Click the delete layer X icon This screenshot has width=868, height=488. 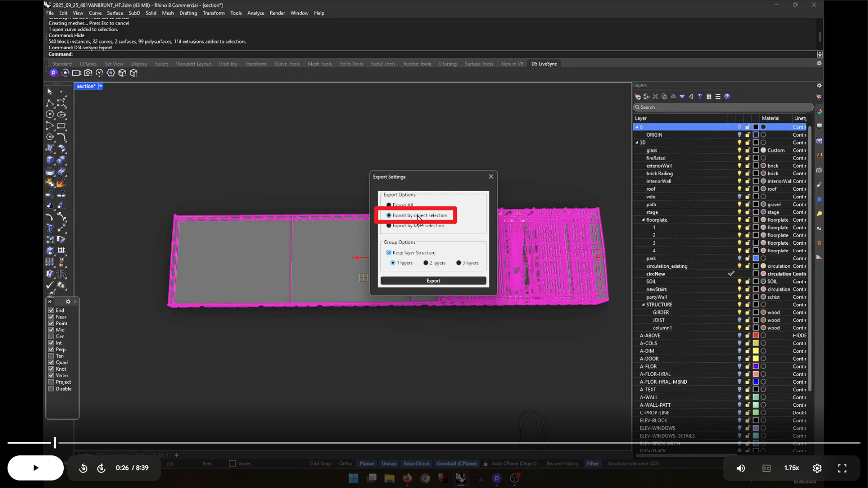[x=655, y=96]
